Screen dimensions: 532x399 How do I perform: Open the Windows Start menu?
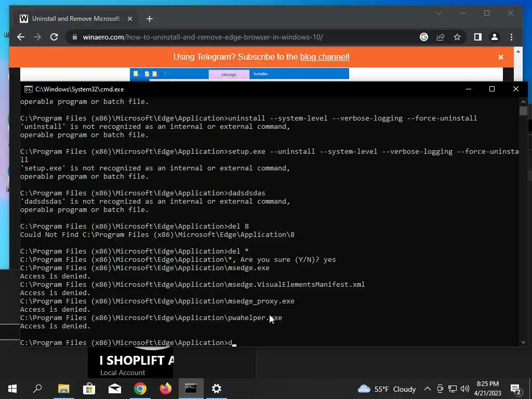[12, 389]
